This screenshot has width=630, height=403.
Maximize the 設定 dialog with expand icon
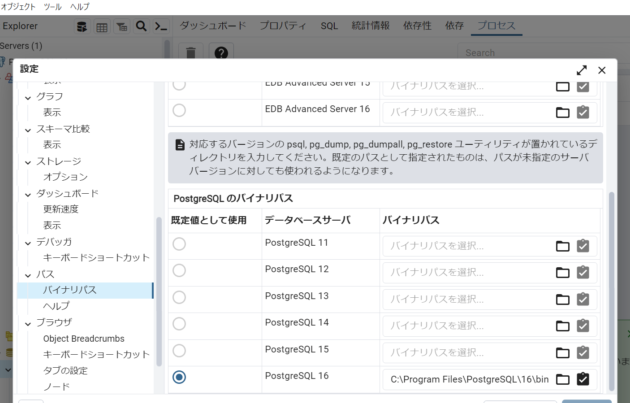pos(581,70)
